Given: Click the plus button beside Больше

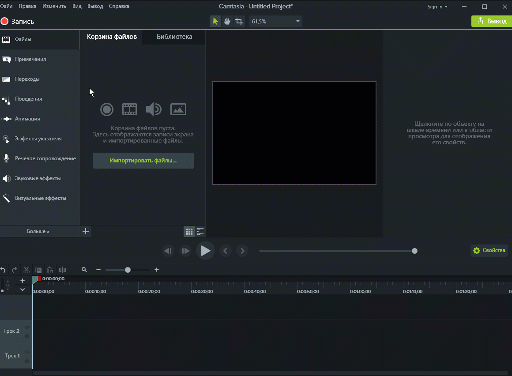Looking at the screenshot, I should (86, 231).
